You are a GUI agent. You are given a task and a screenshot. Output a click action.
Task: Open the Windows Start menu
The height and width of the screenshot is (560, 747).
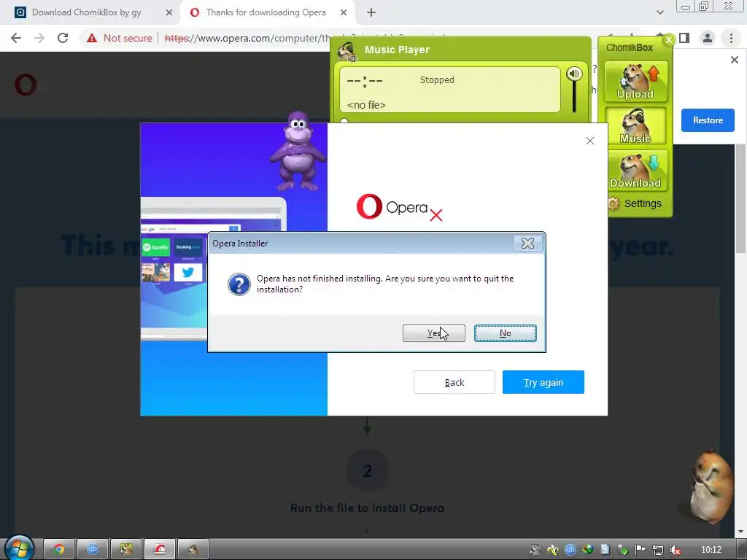[19, 548]
